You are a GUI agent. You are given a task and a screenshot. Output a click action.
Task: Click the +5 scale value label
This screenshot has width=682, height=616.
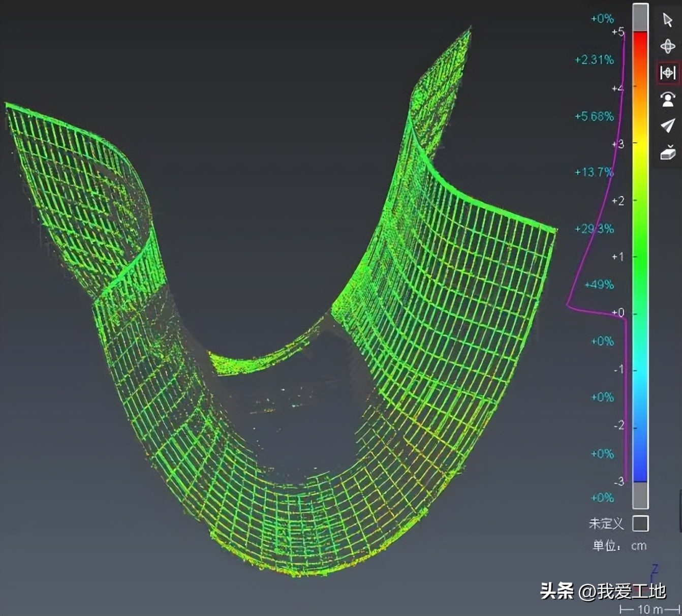click(x=617, y=32)
